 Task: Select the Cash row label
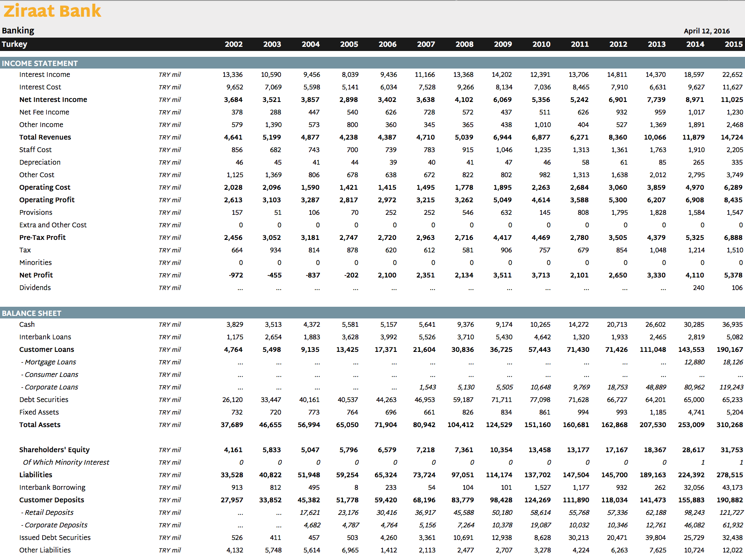(27, 325)
